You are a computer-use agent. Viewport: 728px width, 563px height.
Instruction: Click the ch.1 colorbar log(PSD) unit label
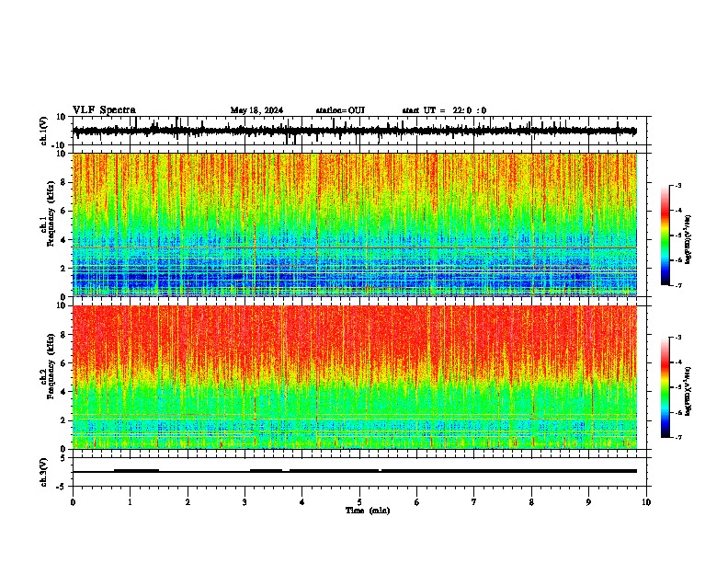click(x=688, y=239)
